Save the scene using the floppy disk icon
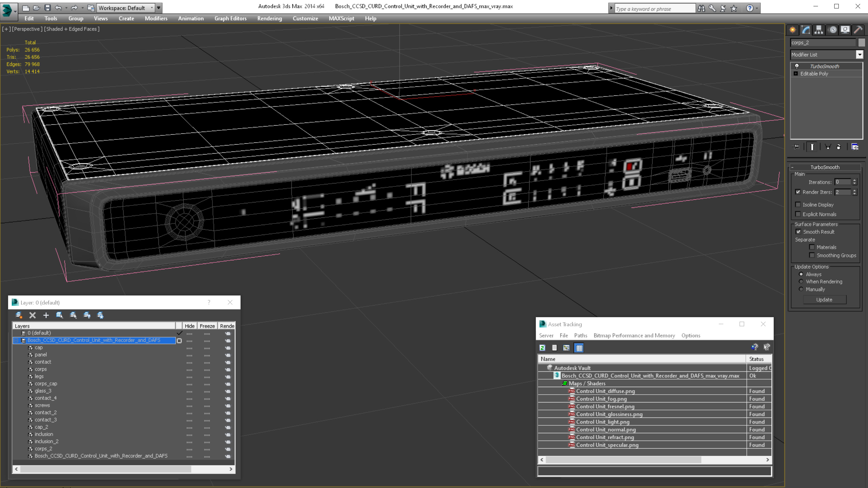Screen dimensions: 868x488 (x=48, y=8)
